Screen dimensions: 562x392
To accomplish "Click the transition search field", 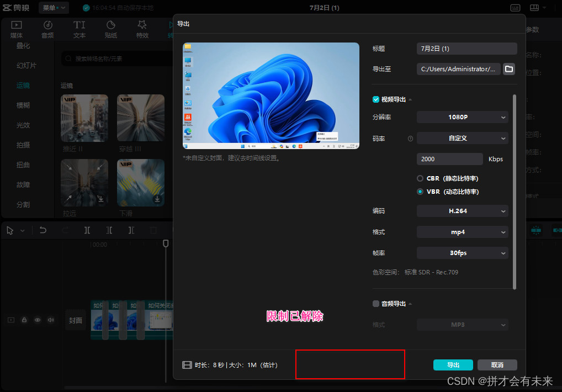I will 117,59.
